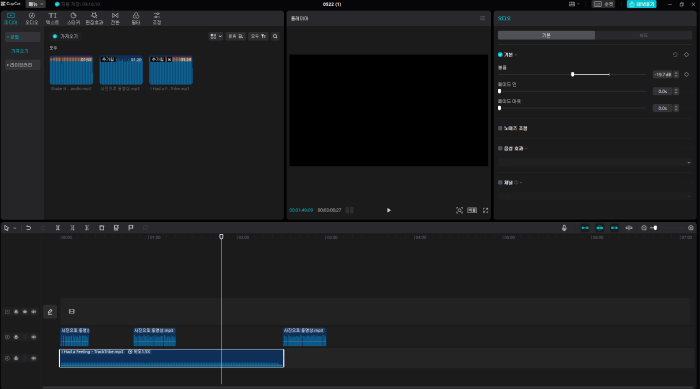Reset the basic audio settings
Image resolution: width=700 pixels, height=389 pixels.
[x=675, y=54]
